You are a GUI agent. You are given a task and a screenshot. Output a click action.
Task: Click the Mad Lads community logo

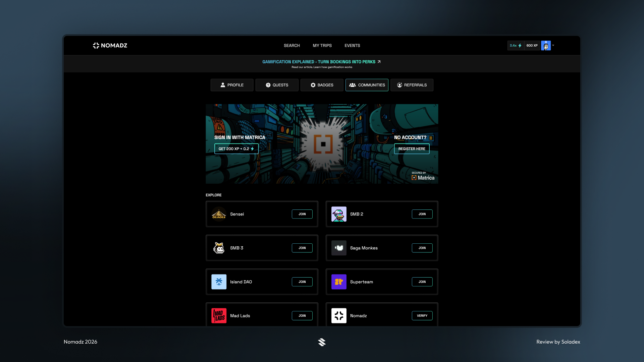[x=219, y=315]
